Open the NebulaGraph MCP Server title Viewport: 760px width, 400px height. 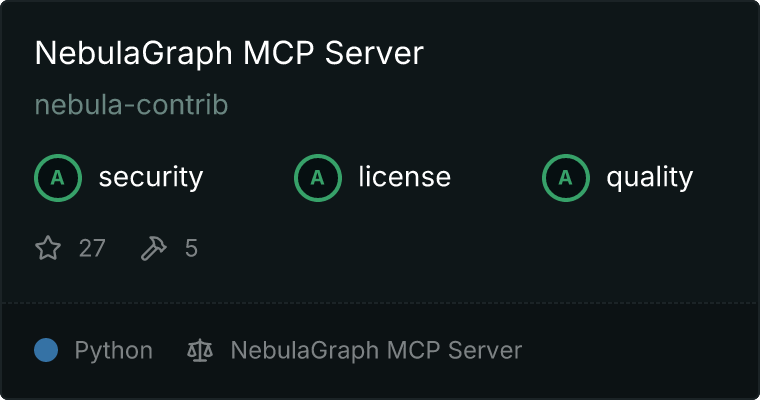(x=229, y=53)
